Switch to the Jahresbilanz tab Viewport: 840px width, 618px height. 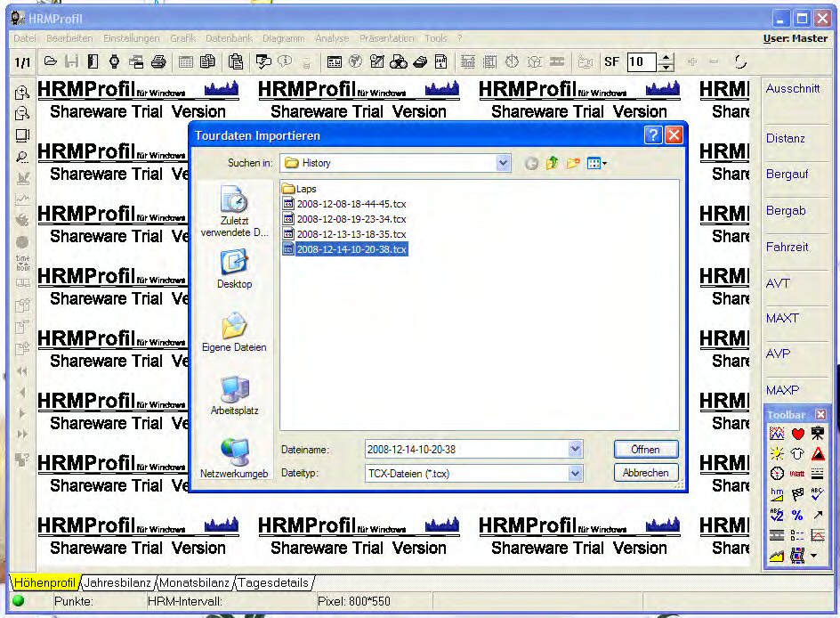click(117, 583)
